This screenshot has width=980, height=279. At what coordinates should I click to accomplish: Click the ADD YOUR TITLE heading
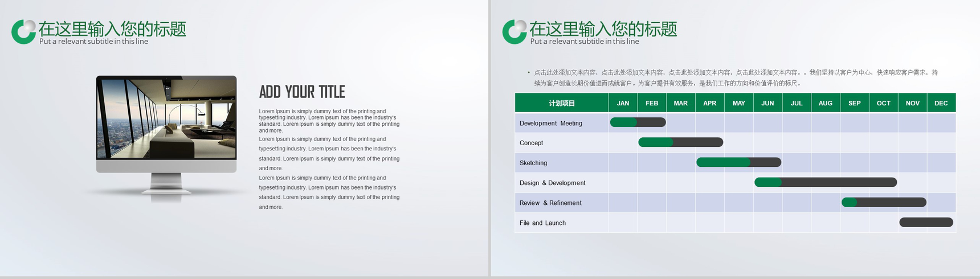pos(302,92)
